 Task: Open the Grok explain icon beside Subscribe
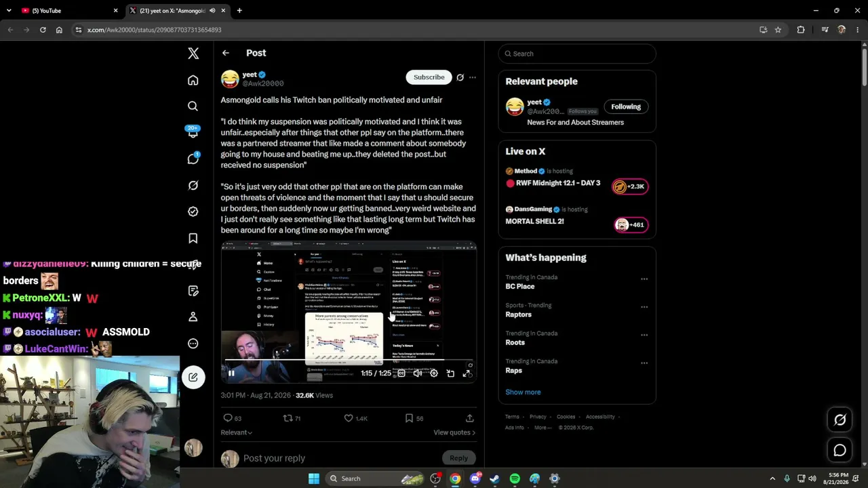(x=460, y=77)
